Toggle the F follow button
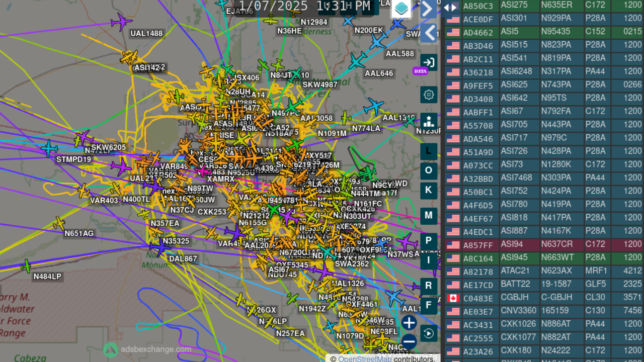 429,305
